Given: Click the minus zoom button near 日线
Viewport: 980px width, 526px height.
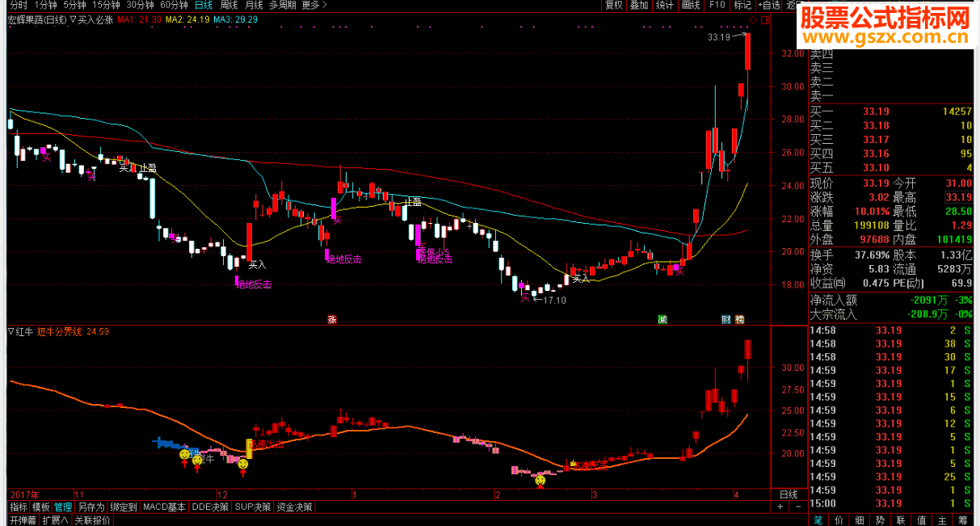Looking at the screenshot, I should pos(799,507).
